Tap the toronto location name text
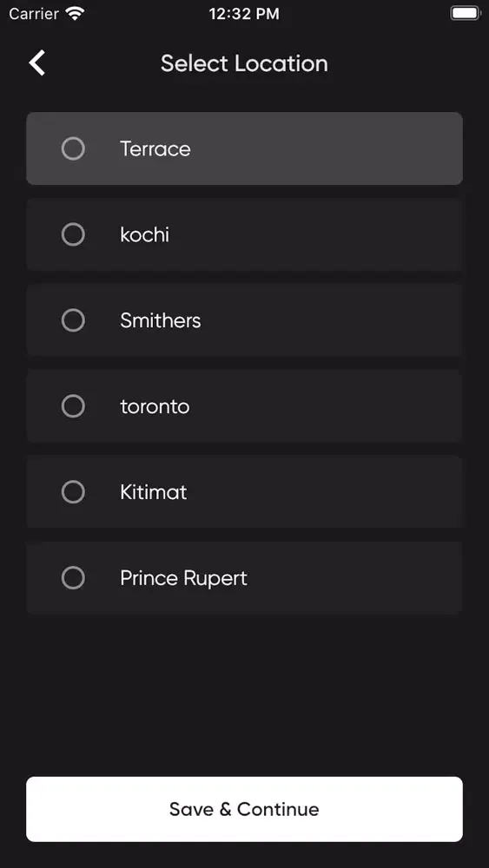Image resolution: width=489 pixels, height=868 pixels. (155, 406)
